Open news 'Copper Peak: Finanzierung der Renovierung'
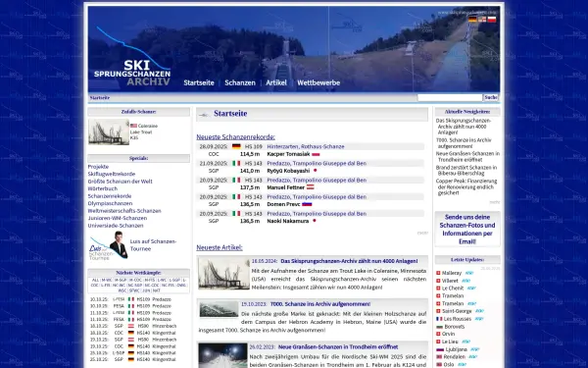 click(467, 186)
